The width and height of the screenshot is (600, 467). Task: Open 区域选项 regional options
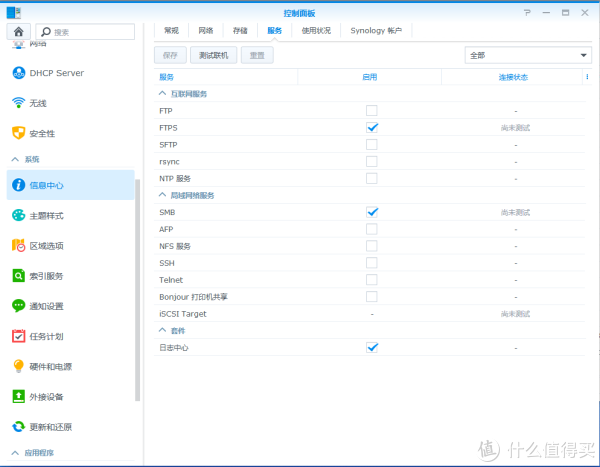click(x=46, y=246)
